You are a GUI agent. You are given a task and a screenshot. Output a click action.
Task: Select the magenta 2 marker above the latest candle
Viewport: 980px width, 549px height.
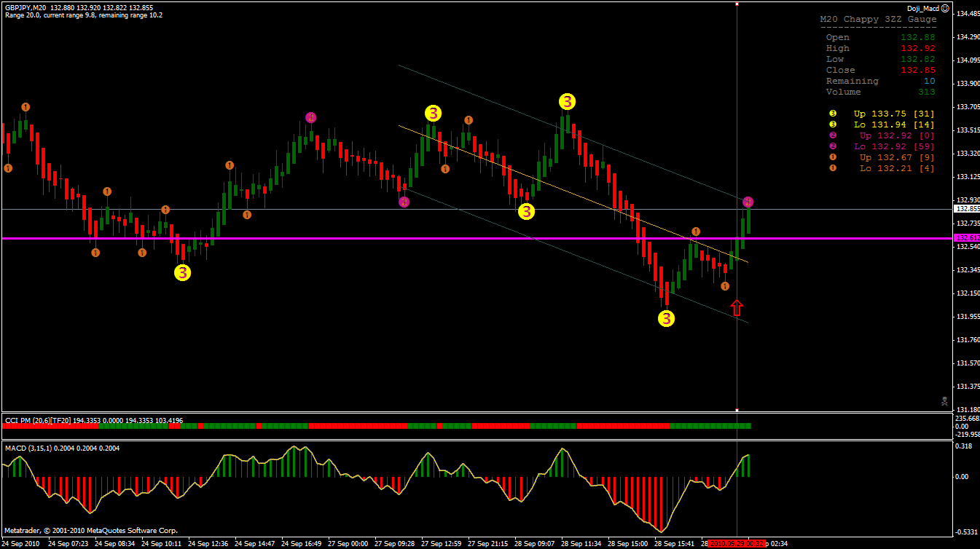tap(748, 202)
